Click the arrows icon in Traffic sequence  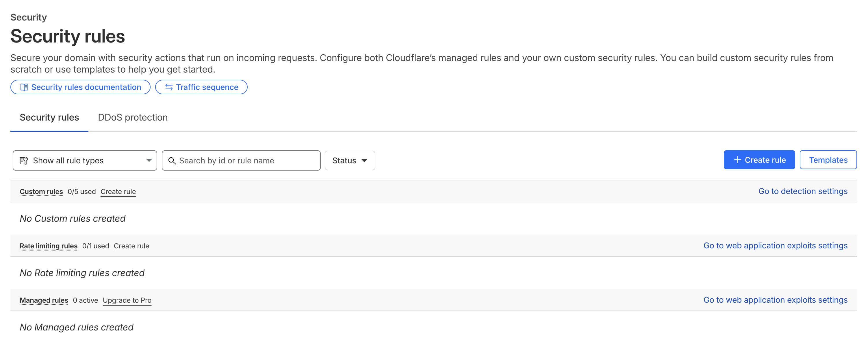[x=169, y=87]
